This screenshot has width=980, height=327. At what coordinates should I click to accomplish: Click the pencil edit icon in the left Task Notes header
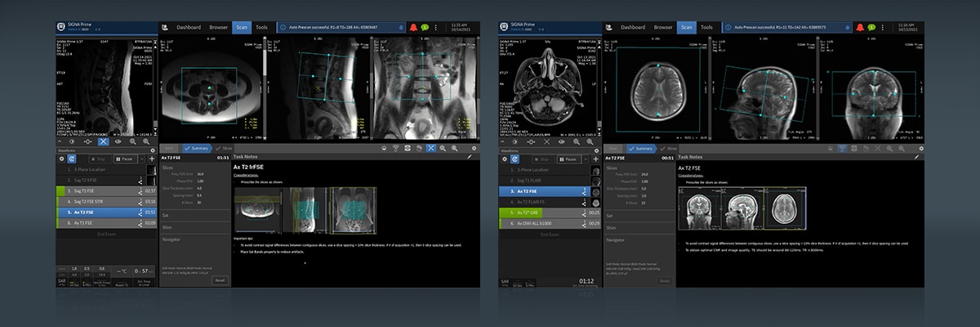click(470, 156)
